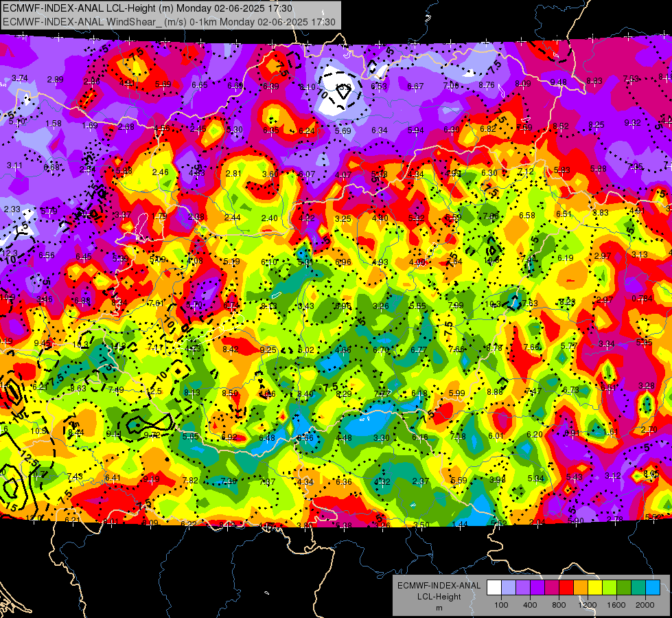The width and height of the screenshot is (672, 618).
Task: Click the map value 1.44
Action: (459, 525)
